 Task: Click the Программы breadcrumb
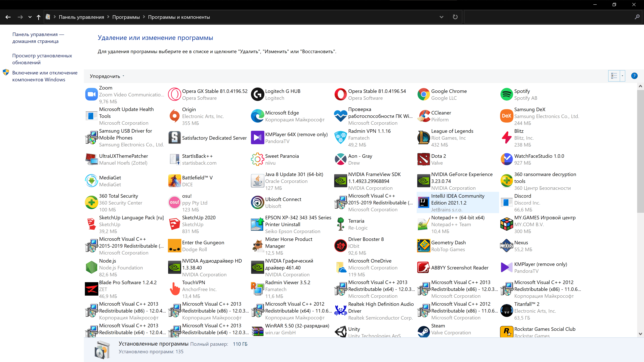[126, 17]
